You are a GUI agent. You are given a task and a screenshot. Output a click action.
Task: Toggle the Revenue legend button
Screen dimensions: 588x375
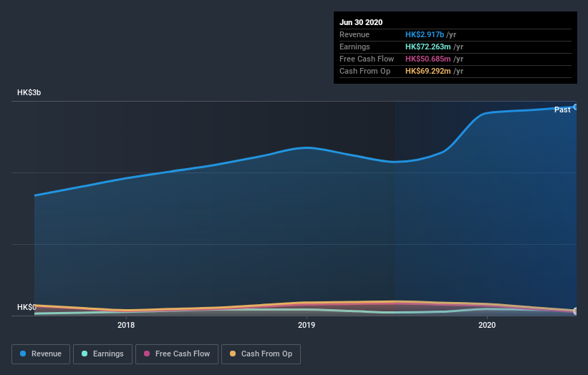point(41,354)
